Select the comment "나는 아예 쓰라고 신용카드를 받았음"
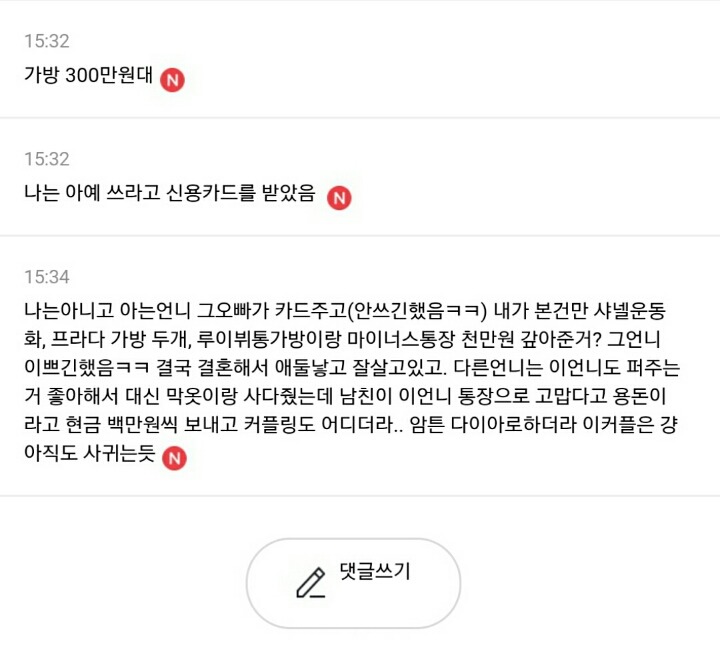Image resolution: width=720 pixels, height=665 pixels. click(169, 195)
